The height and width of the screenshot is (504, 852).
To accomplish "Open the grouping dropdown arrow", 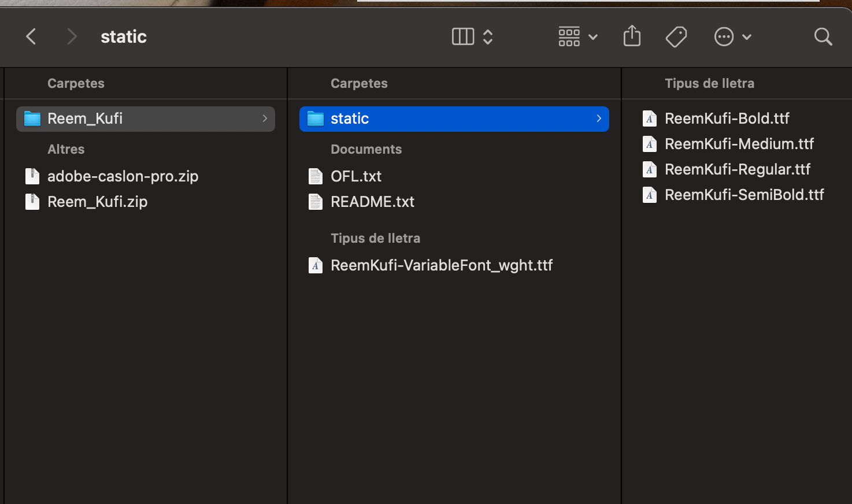I will click(x=593, y=37).
